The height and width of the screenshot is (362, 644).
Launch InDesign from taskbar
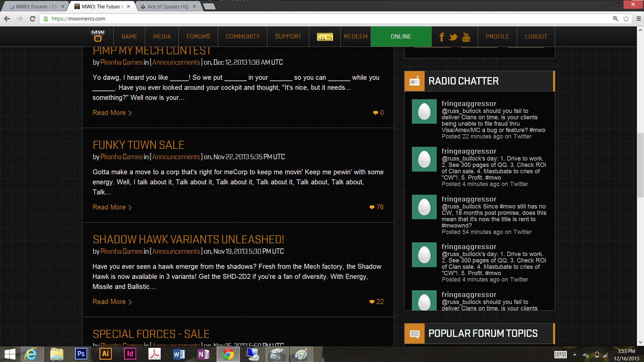point(130,354)
